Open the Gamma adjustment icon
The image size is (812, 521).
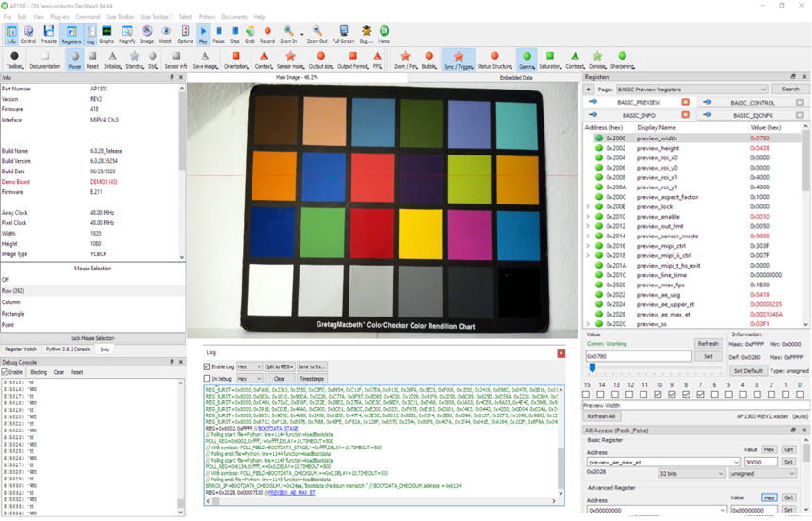[527, 59]
